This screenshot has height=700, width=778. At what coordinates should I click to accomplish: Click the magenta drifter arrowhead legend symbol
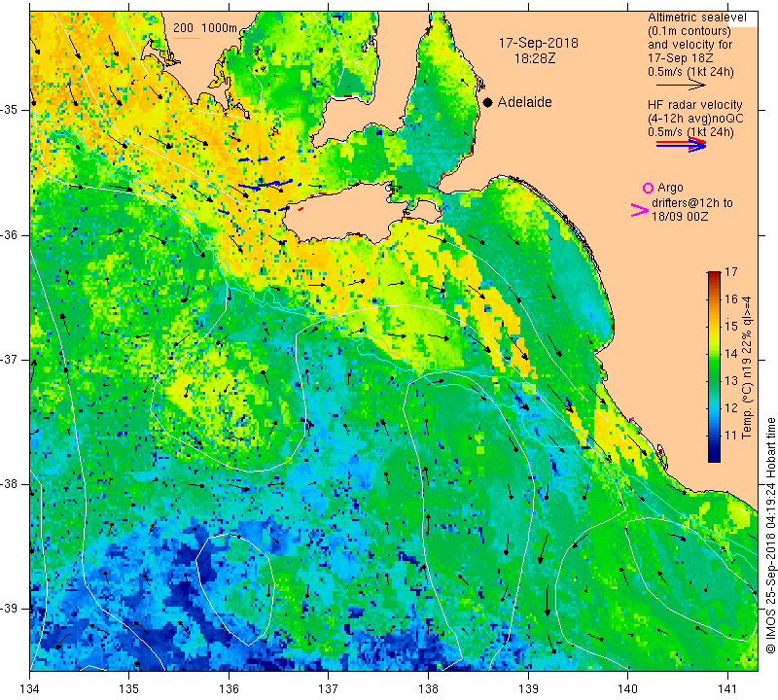[639, 210]
